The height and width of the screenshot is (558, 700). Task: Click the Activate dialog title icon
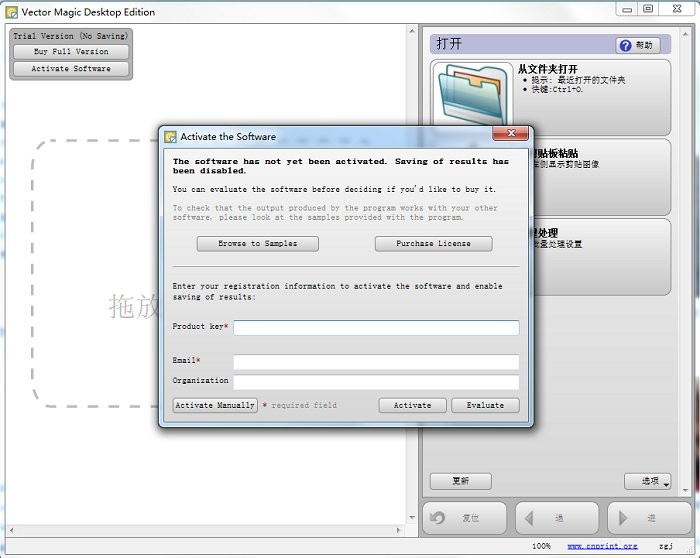(170, 137)
